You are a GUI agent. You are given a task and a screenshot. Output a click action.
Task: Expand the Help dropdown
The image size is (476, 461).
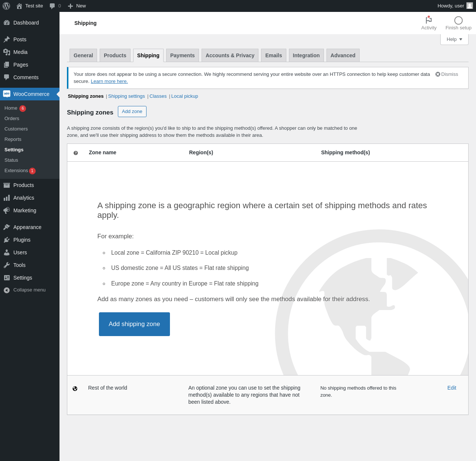[454, 39]
